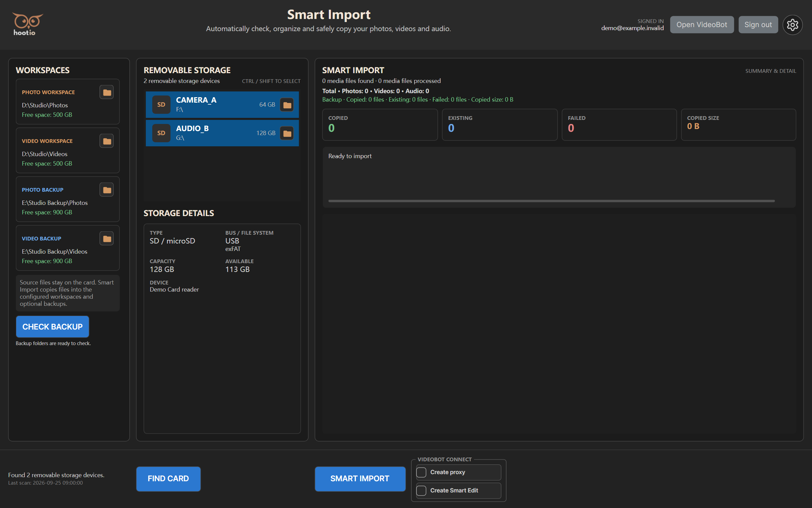The height and width of the screenshot is (508, 812).
Task: Enable the Create proxy checkbox
Action: pyautogui.click(x=421, y=472)
